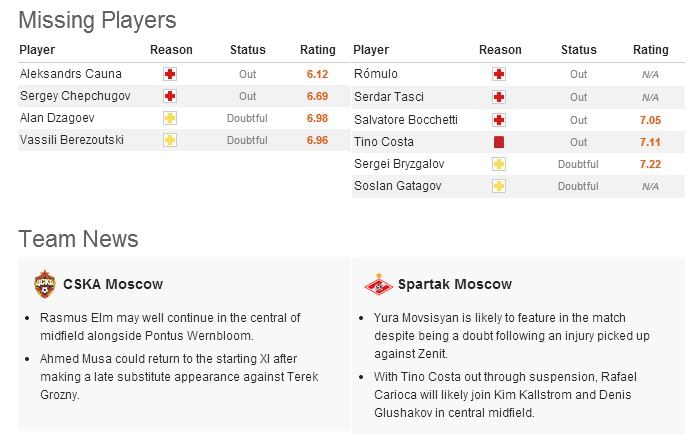The width and height of the screenshot is (688, 434).
Task: Click the Spartak Moscow club crest
Action: click(374, 283)
